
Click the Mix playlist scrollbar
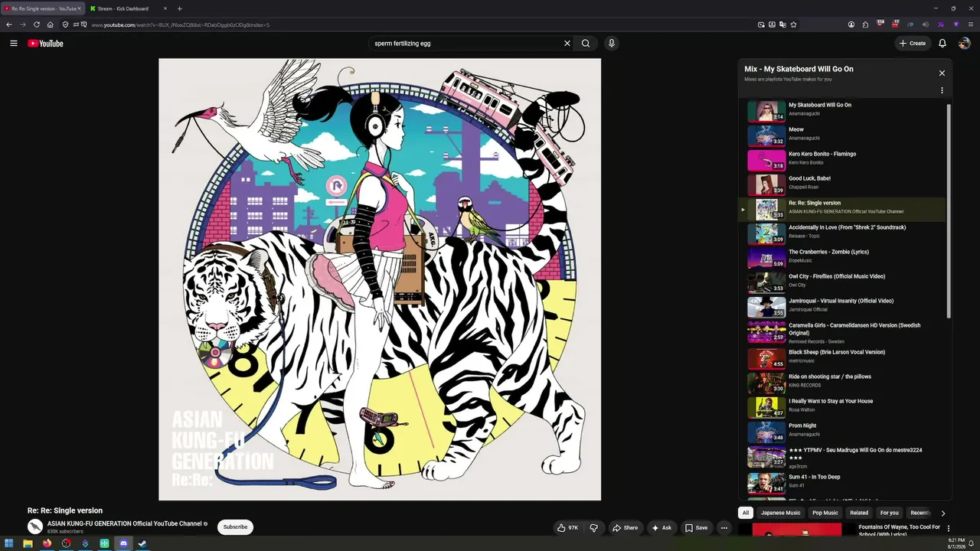tap(949, 210)
